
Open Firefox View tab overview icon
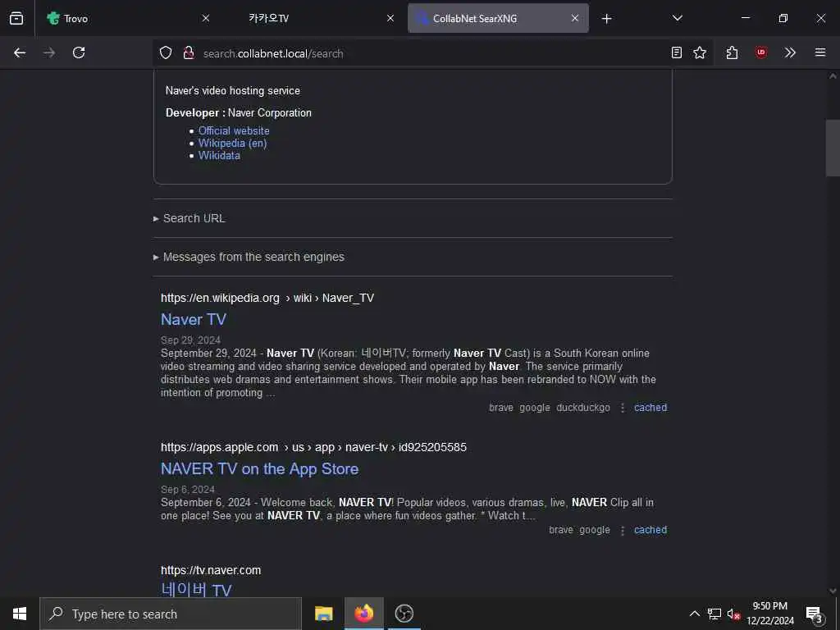tap(16, 18)
